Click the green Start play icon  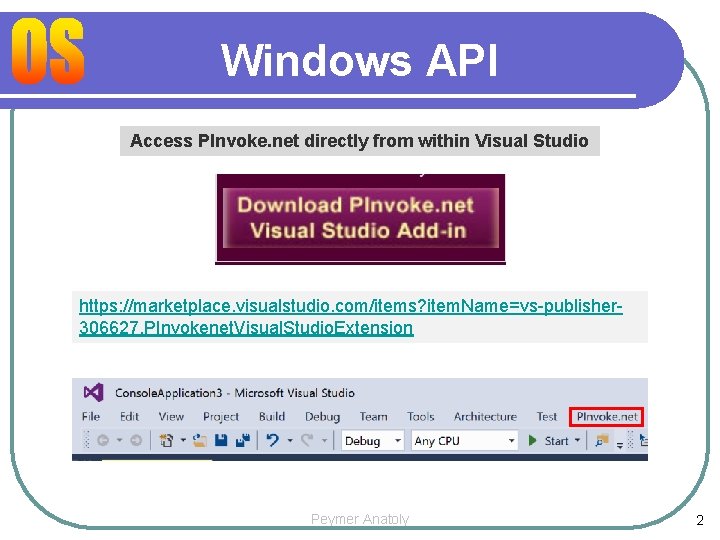[533, 440]
